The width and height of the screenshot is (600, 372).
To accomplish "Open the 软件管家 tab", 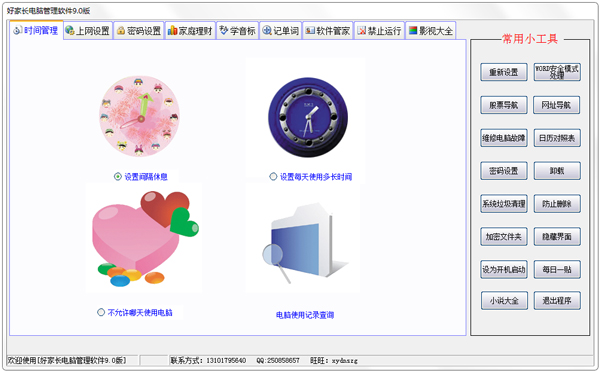I will coord(328,31).
